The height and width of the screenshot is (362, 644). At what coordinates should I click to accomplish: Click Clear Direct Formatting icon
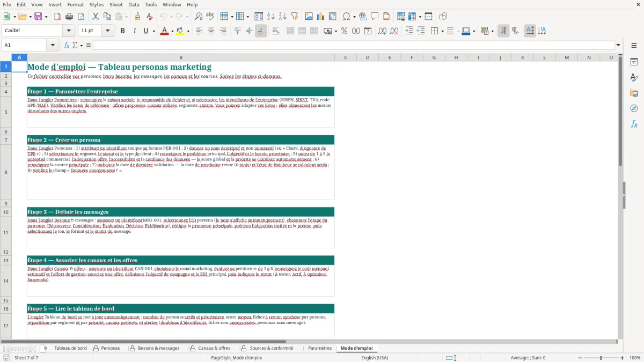(x=149, y=17)
